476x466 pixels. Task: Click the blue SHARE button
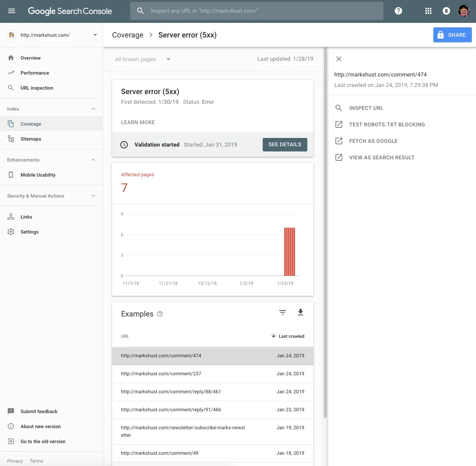452,35
